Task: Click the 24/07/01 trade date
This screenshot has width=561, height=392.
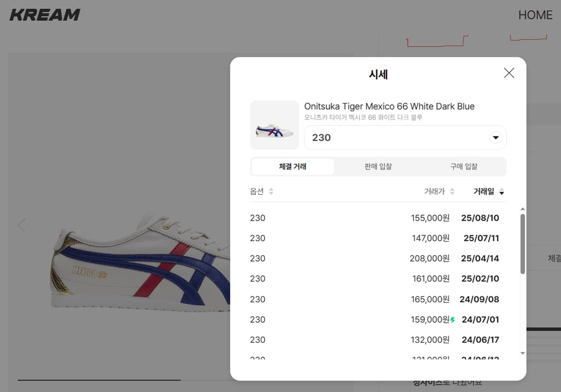Action: 480,319
